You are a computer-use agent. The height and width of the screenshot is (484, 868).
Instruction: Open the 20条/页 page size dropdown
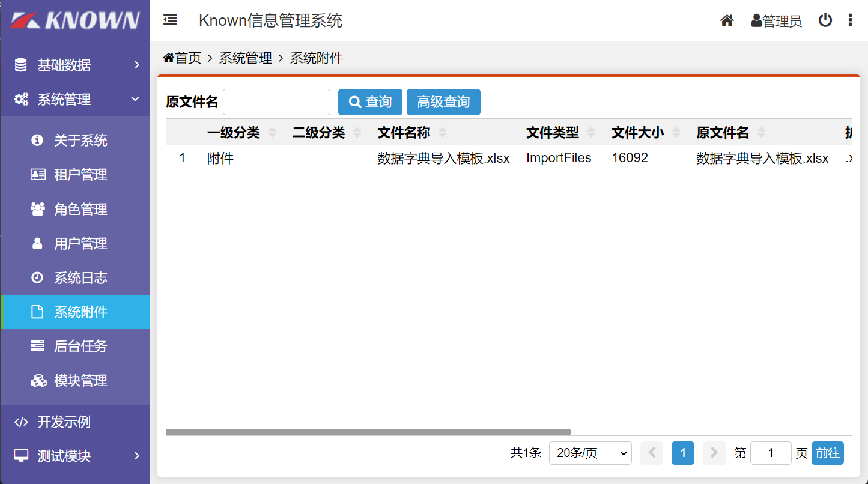(590, 453)
